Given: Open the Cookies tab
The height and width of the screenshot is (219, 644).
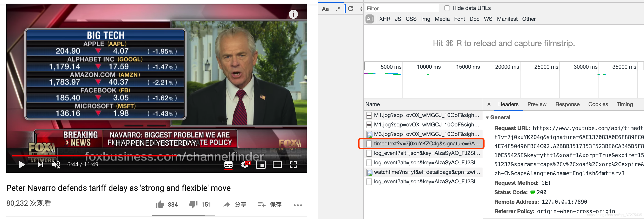Looking at the screenshot, I should pos(598,104).
